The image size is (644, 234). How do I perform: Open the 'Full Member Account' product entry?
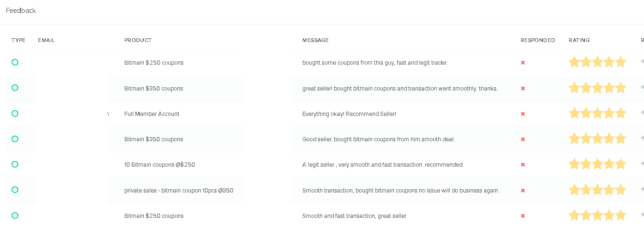pos(152,114)
